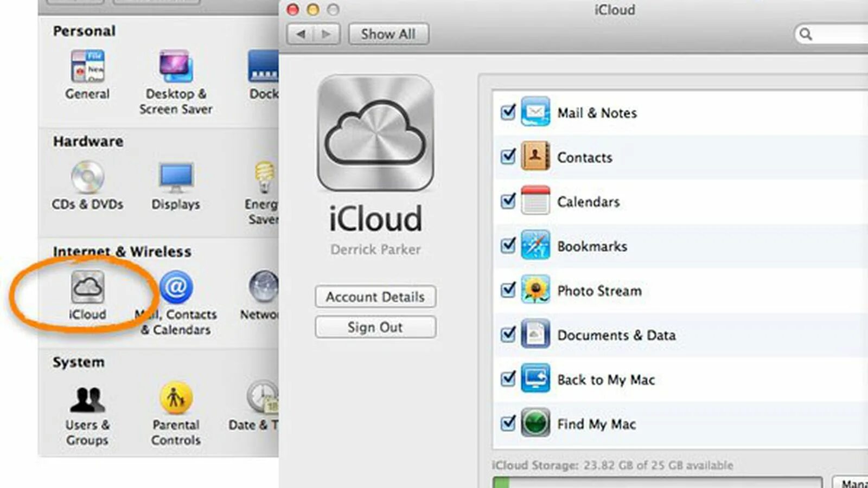The image size is (868, 488).
Task: Uncheck the Calendars sync checkbox
Action: point(508,201)
